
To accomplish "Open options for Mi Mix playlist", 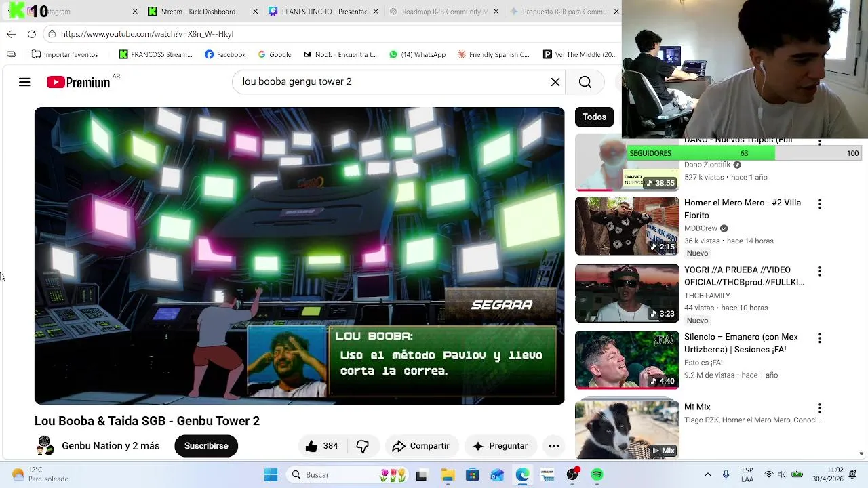I will point(820,408).
